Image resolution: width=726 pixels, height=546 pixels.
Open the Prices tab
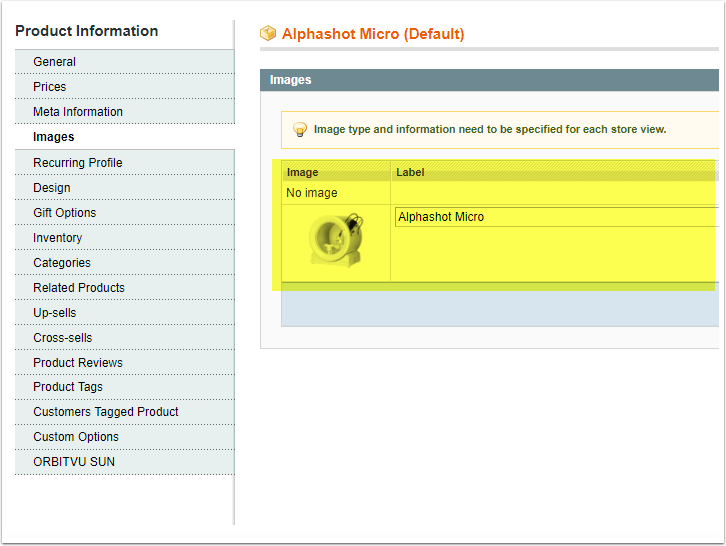click(125, 87)
